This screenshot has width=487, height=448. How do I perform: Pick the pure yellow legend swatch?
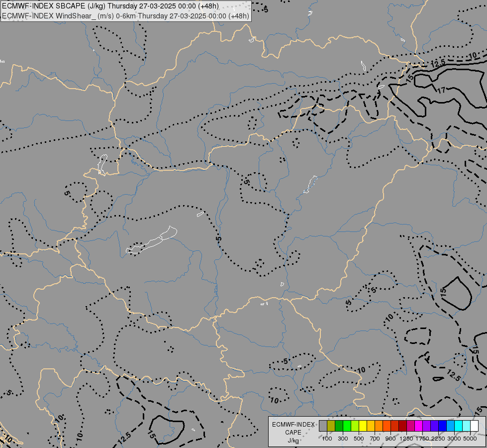coord(363,426)
